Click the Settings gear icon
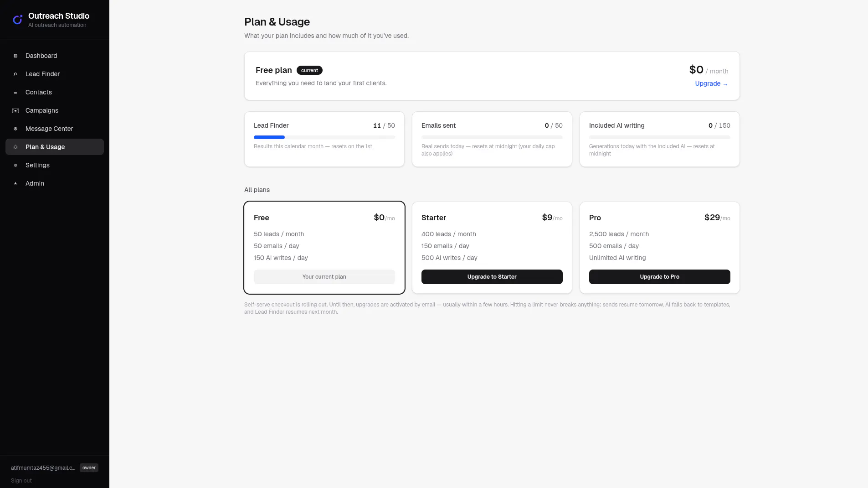The height and width of the screenshot is (488, 868). [15, 165]
